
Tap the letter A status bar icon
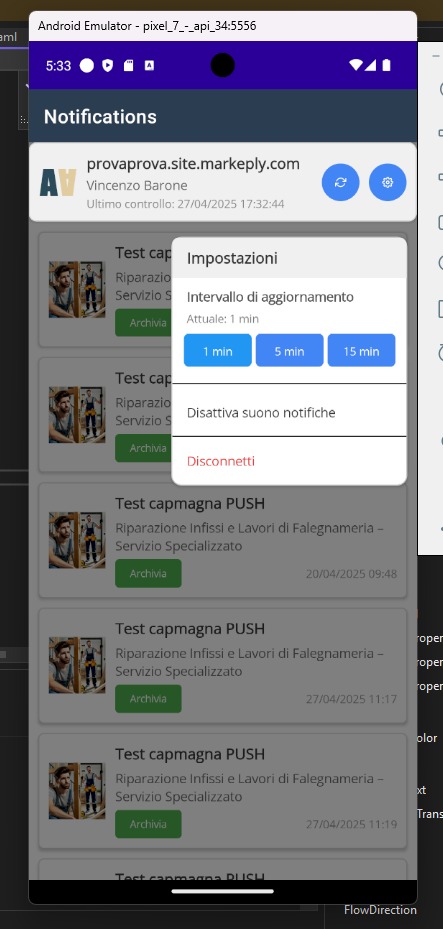tap(149, 66)
